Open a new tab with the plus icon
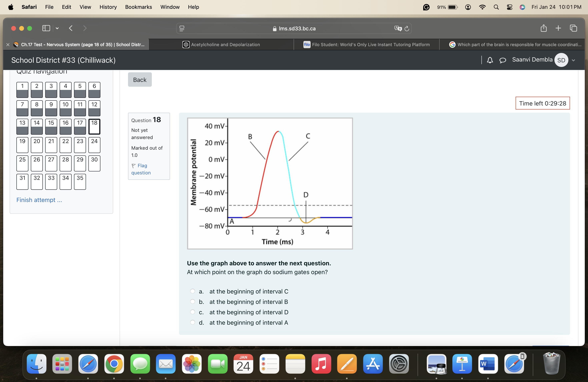The image size is (588, 382). click(558, 28)
